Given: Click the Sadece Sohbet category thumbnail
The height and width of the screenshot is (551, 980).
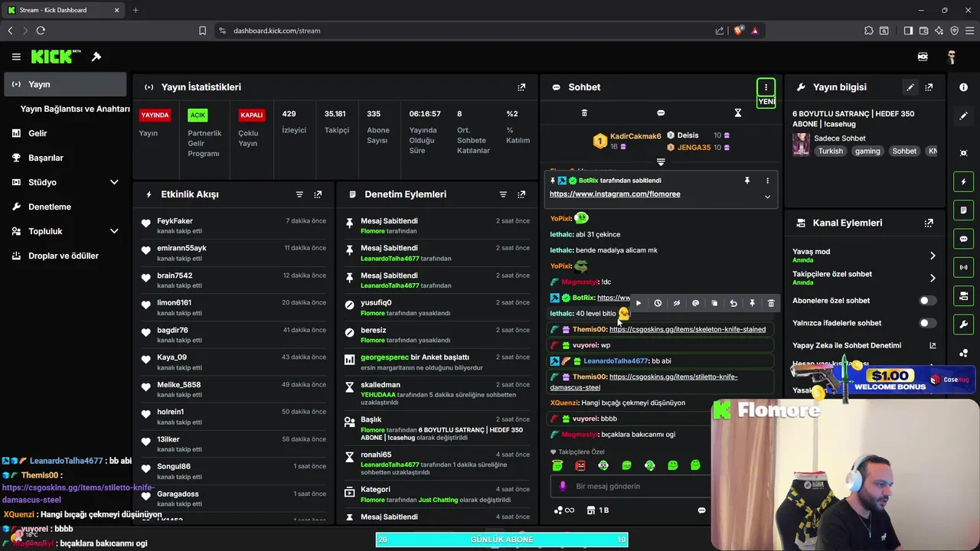Looking at the screenshot, I should [x=802, y=145].
